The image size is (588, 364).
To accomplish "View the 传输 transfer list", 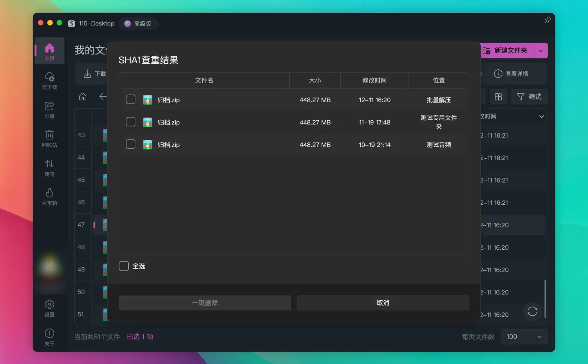I will point(49,168).
